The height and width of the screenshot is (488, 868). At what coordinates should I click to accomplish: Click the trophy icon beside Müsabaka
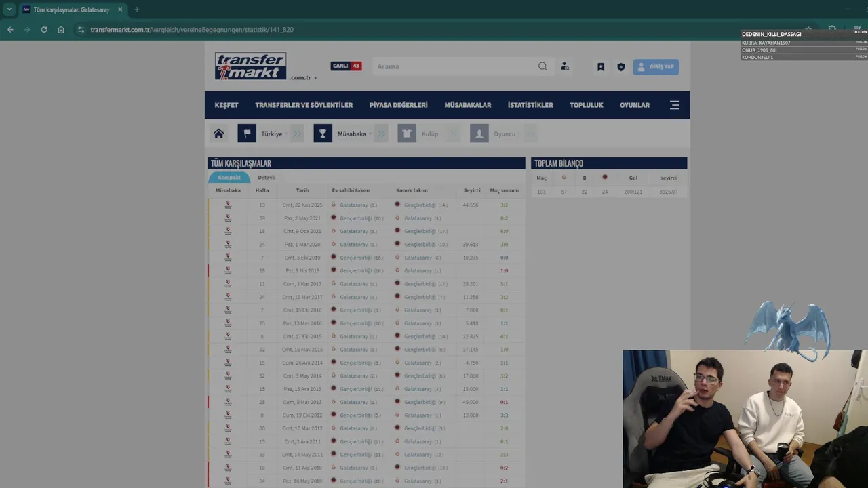pyautogui.click(x=323, y=134)
